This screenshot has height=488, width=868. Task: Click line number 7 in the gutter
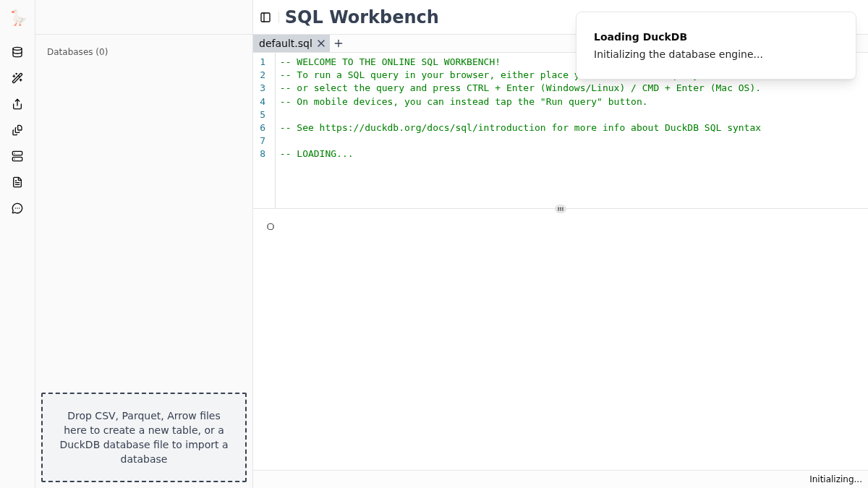tap(263, 141)
